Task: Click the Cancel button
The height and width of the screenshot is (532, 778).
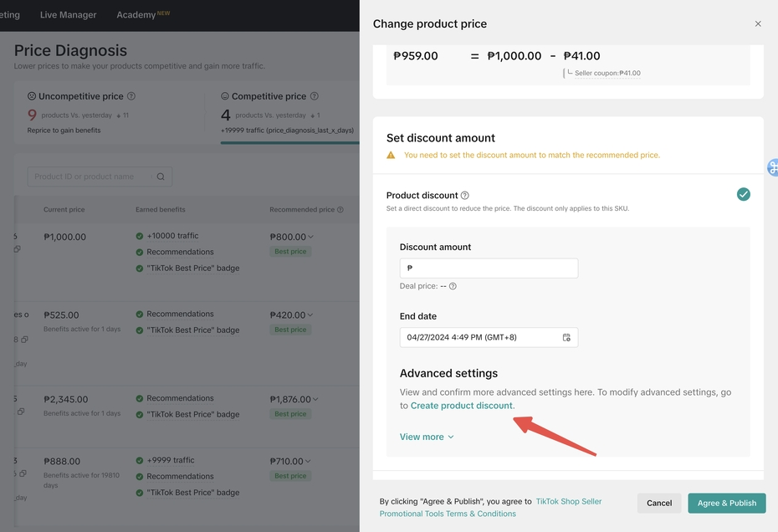Action: (x=658, y=503)
